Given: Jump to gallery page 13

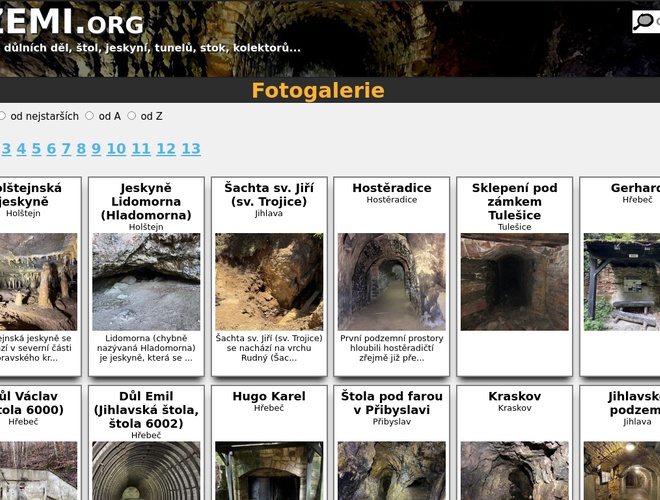Looking at the screenshot, I should (190, 149).
